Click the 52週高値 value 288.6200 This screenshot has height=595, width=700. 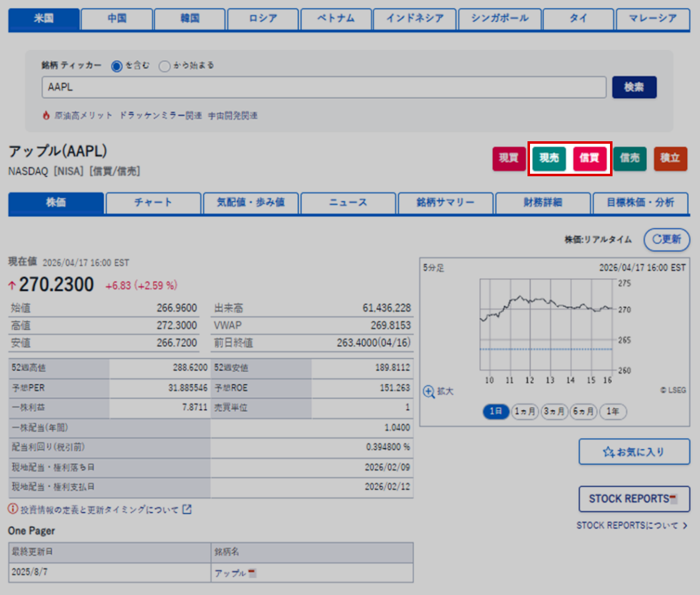point(190,367)
